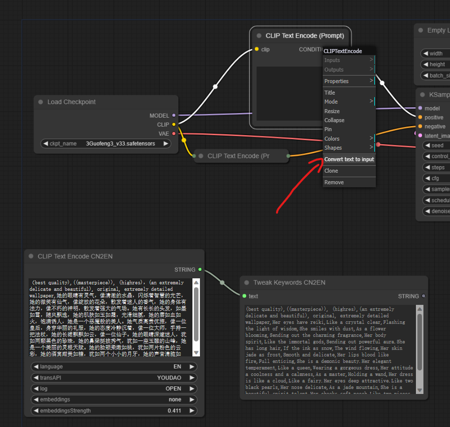The width and height of the screenshot is (450, 427).
Task: Click right arrow on the log widget
Action: pos(192,389)
